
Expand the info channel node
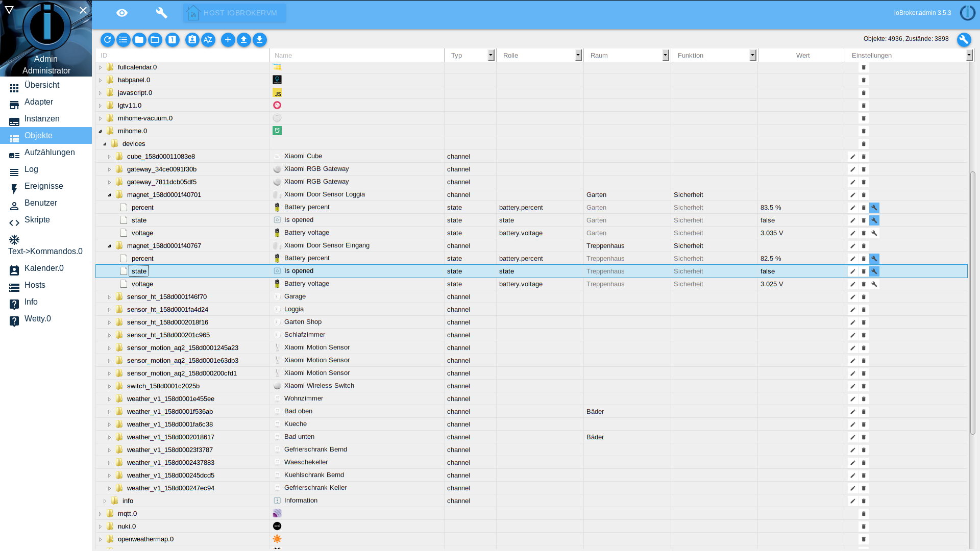click(x=105, y=501)
